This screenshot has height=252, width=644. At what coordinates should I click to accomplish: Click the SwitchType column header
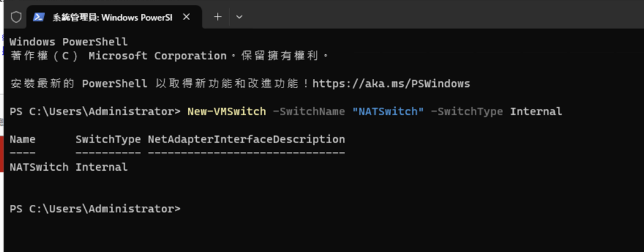[x=108, y=139]
